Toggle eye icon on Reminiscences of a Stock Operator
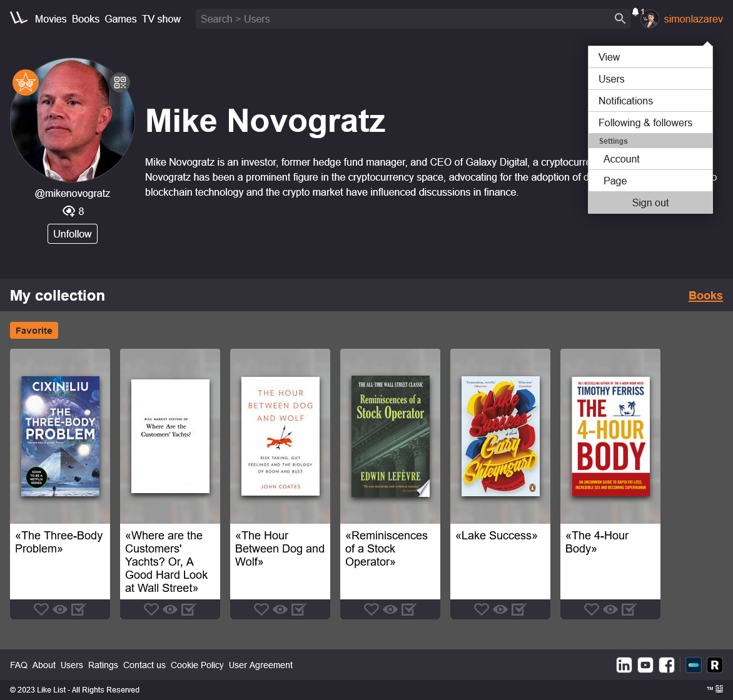Screen dimensions: 733x700 (x=390, y=609)
